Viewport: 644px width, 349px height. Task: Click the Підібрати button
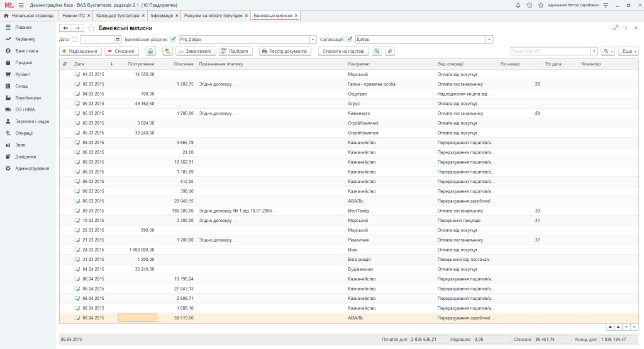235,52
